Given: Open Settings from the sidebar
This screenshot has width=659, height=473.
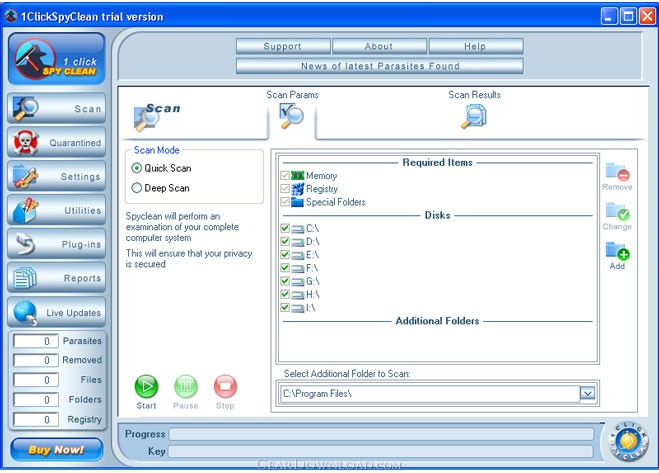Looking at the screenshot, I should [x=56, y=176].
